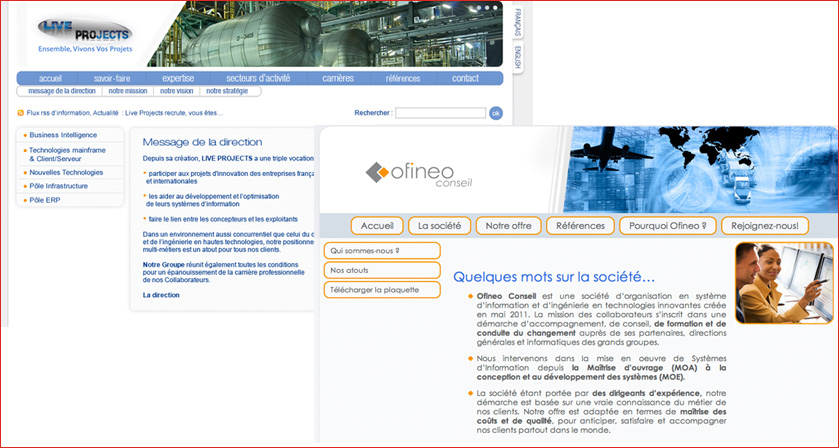The image size is (839, 448).
Task: Click in the Rechercher search field
Action: (440, 113)
